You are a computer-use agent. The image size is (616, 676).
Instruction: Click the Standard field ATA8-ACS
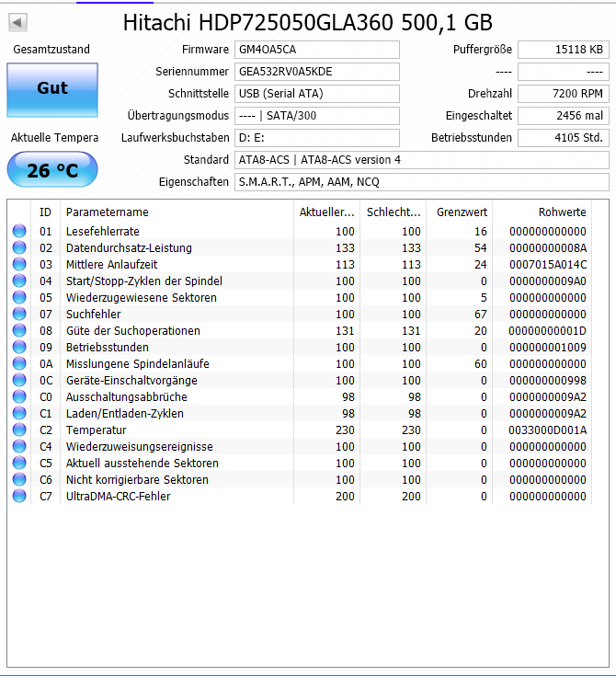422,160
